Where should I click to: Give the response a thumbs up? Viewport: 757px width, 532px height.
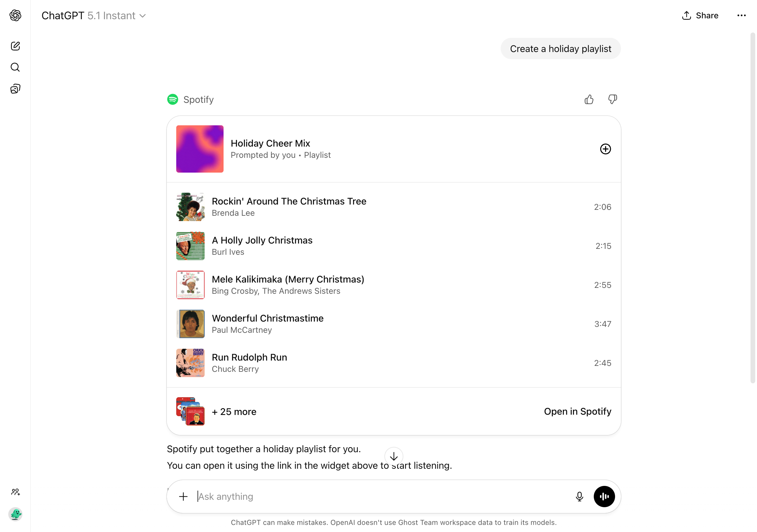pos(589,99)
